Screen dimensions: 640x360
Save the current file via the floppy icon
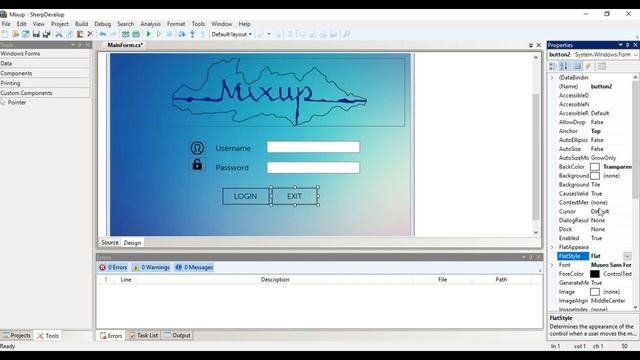coord(36,34)
